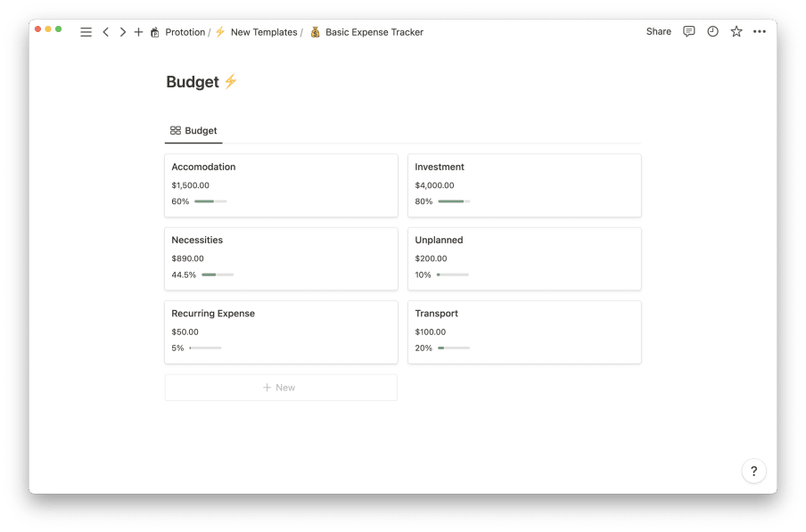806x532 pixels.
Task: Click the $890.00 amount
Action: [x=187, y=258]
